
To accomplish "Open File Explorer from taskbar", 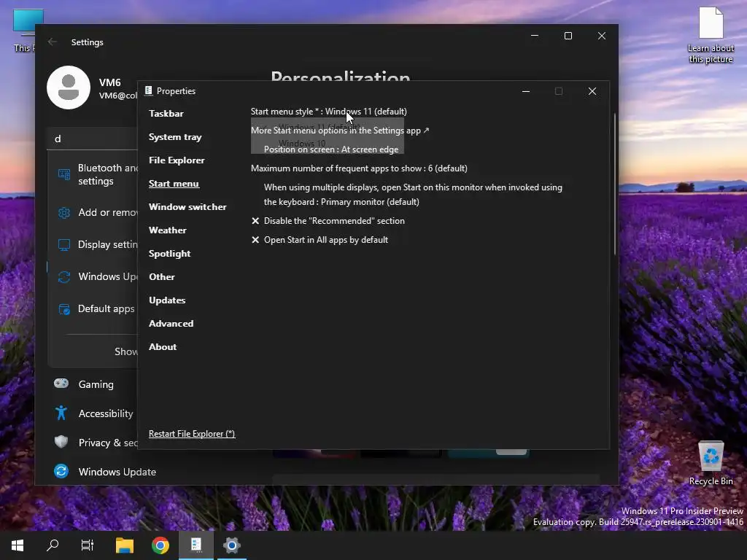I will pos(125,545).
